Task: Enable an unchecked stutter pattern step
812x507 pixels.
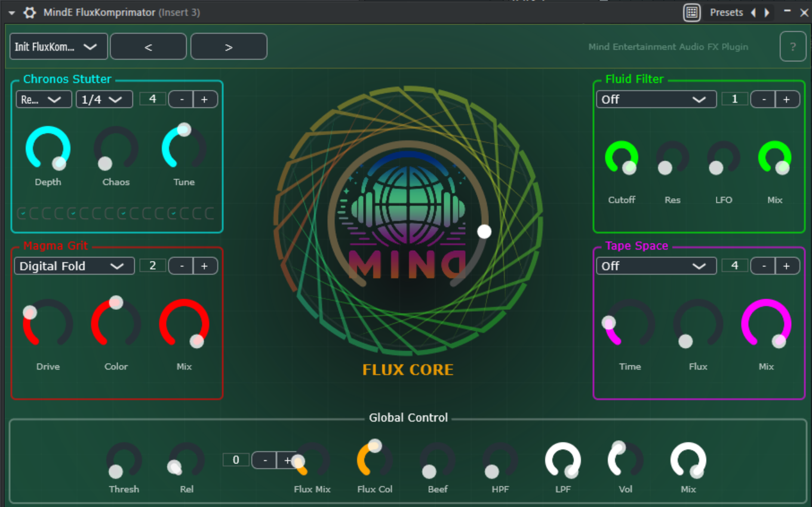Action: tap(36, 213)
